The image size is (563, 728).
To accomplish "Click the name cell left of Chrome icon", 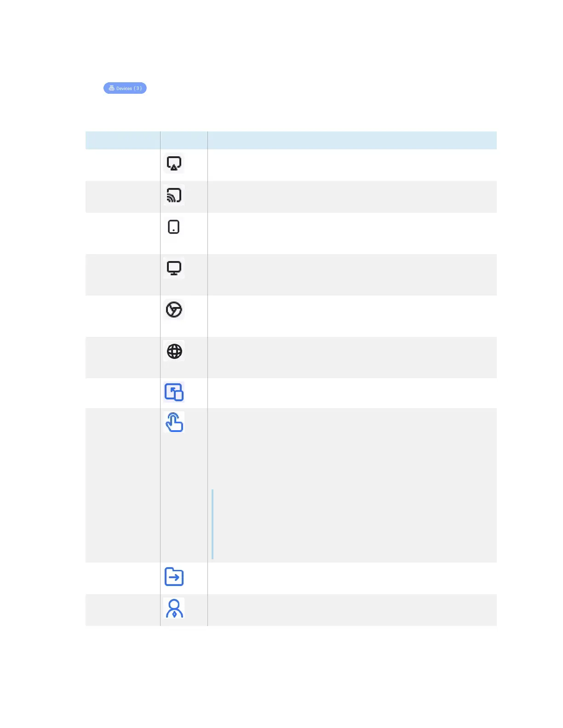I will tap(123, 316).
